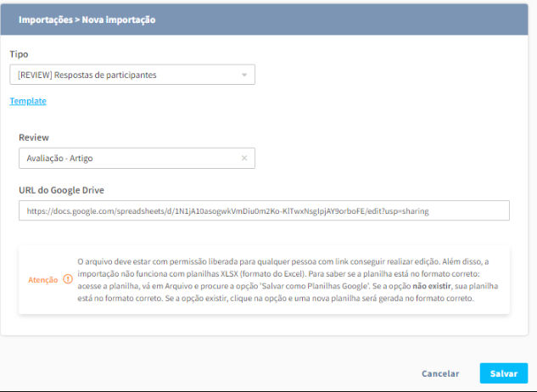Click the 'Nova importação' breadcrumb text

click(x=119, y=20)
